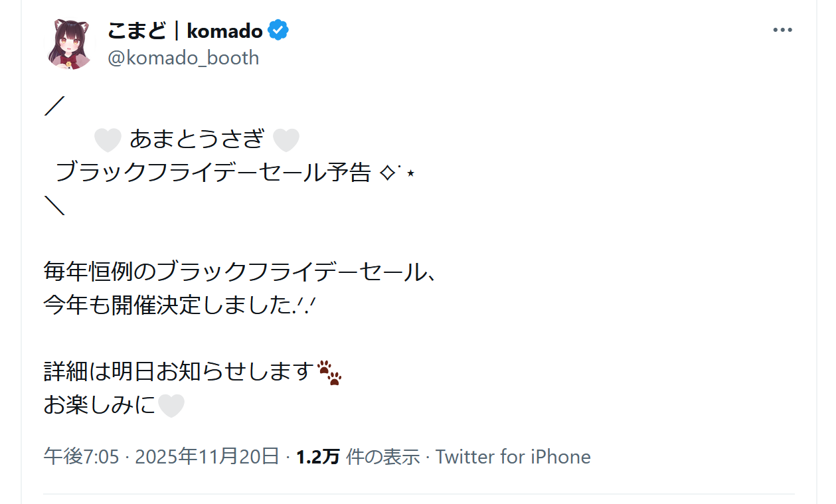
Task: Open the three-dot more options menu
Action: point(783,31)
